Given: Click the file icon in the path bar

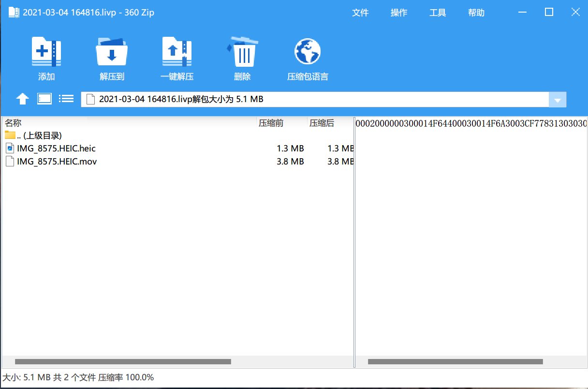Looking at the screenshot, I should coord(89,99).
